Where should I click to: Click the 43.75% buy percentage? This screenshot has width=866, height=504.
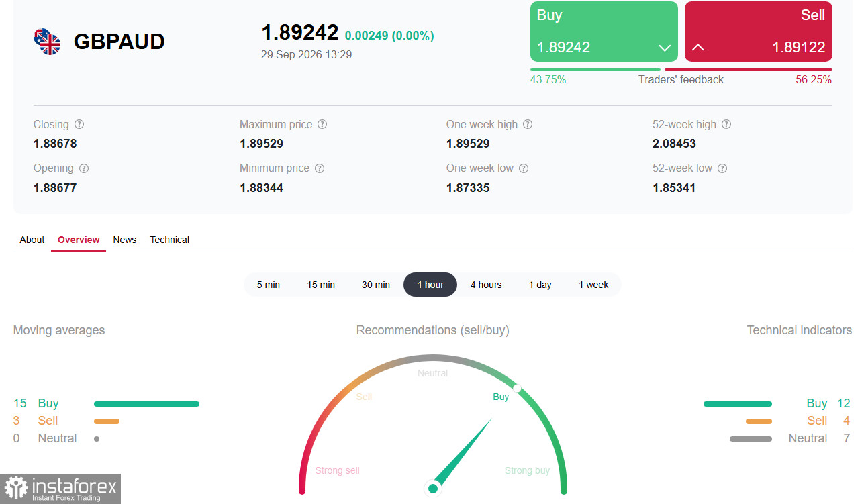548,79
